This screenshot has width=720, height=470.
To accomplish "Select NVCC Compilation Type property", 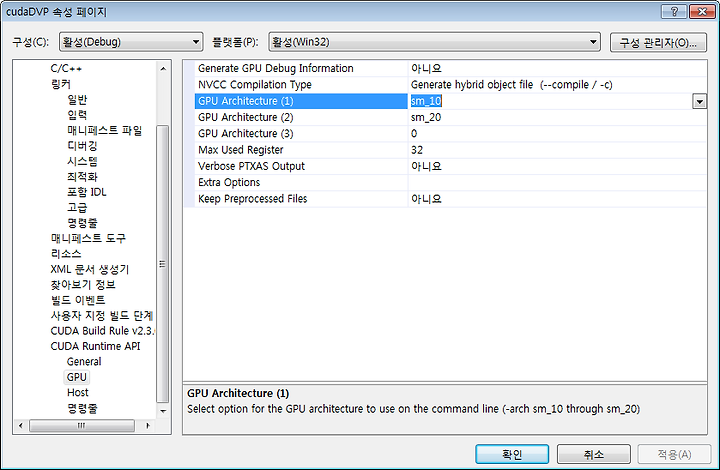I will tap(301, 85).
